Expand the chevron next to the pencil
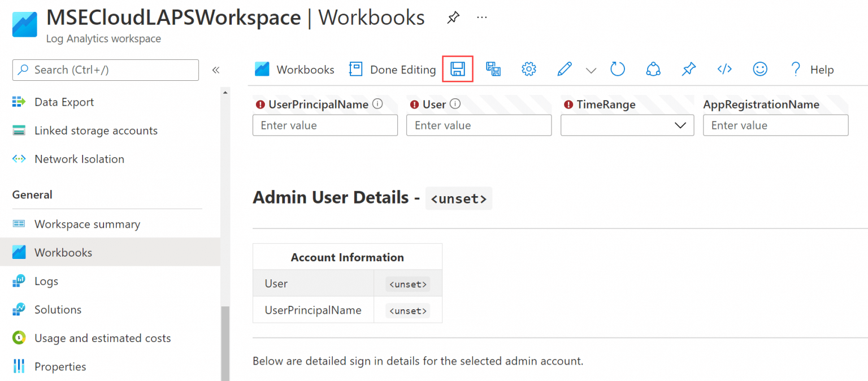 591,70
